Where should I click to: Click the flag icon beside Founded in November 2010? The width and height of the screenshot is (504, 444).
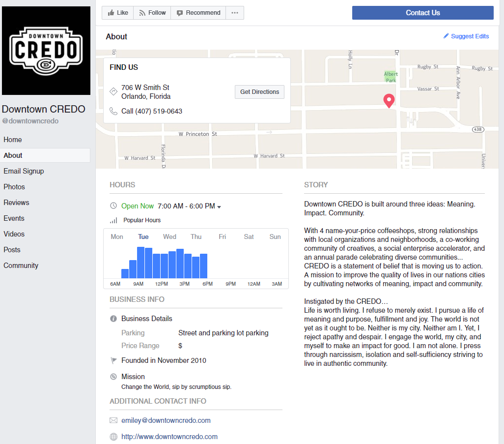(113, 360)
